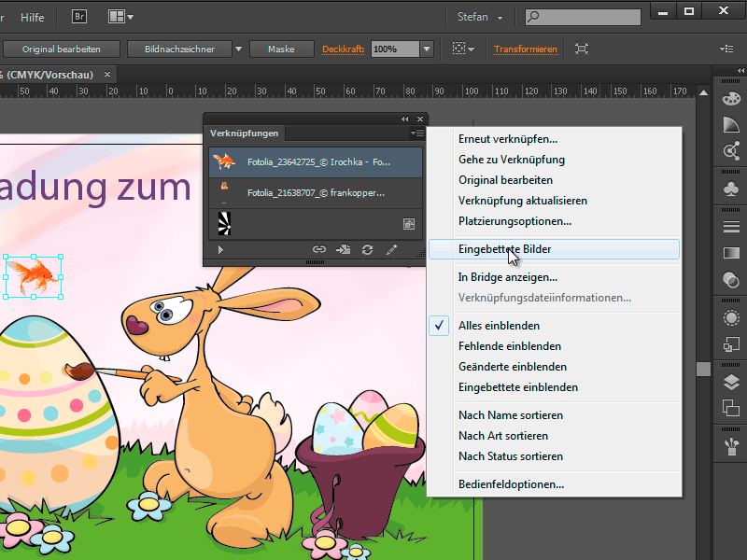The height and width of the screenshot is (560, 747).
Task: Close the CMYK/Vorschau document tab
Action: pyautogui.click(x=107, y=75)
